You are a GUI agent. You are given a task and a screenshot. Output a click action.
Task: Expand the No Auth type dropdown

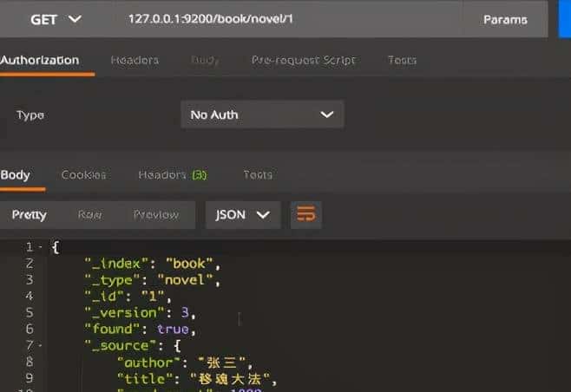pos(262,114)
